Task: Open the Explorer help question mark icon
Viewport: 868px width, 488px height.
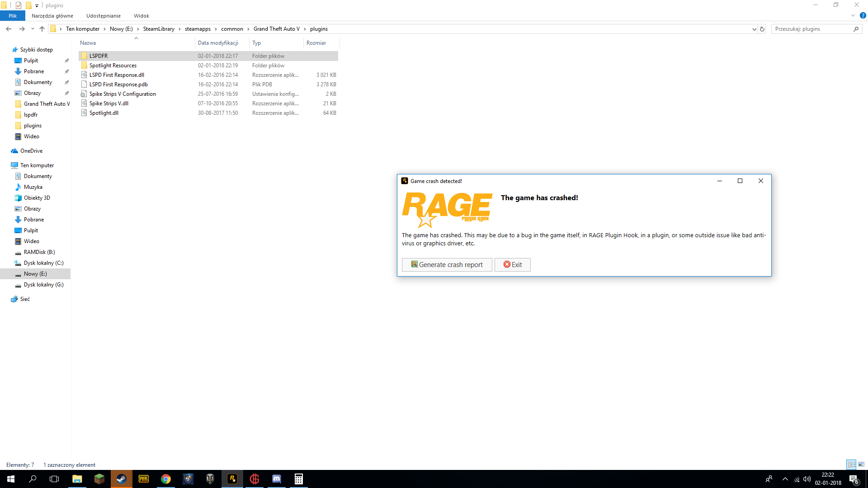Action: pyautogui.click(x=863, y=15)
